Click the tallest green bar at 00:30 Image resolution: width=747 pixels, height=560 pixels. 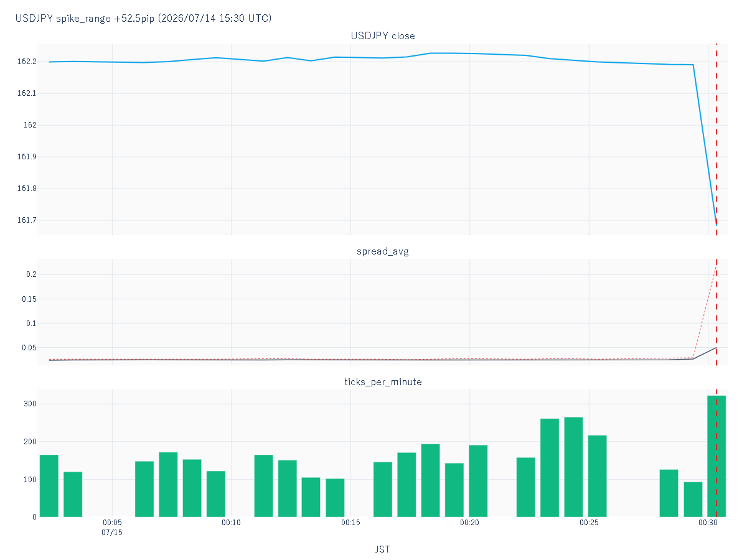(x=716, y=456)
